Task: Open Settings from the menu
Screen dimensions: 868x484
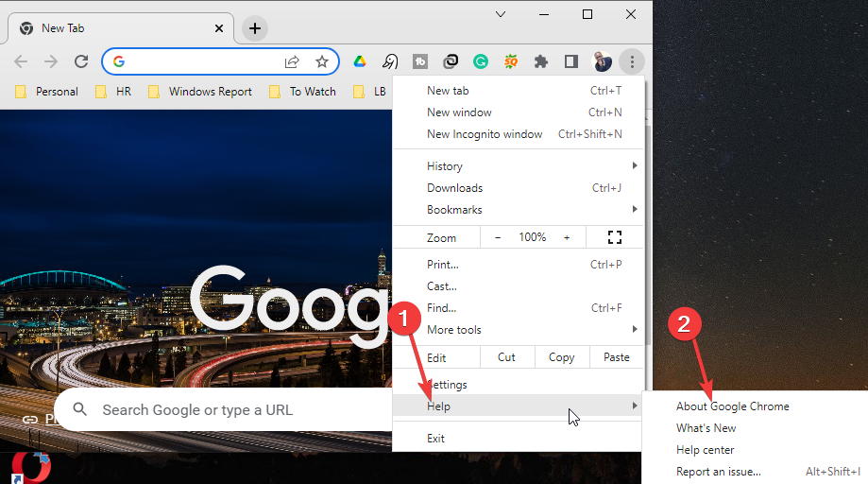Action: 519,385
